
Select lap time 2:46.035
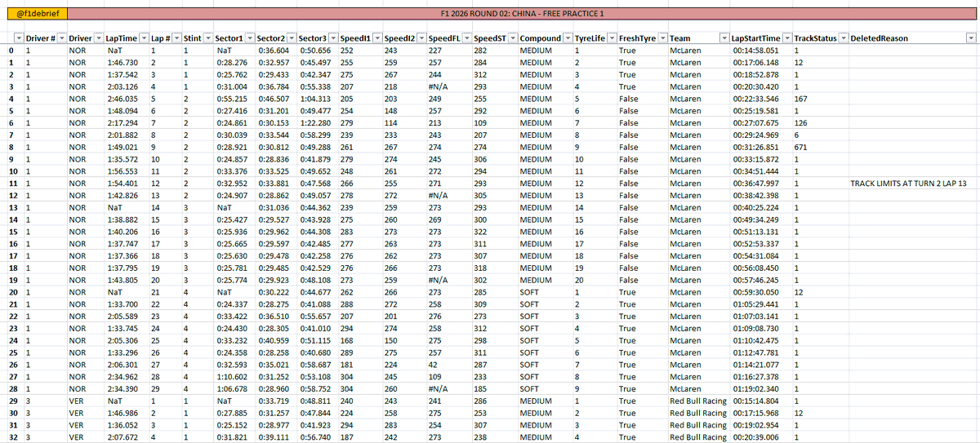click(x=122, y=100)
